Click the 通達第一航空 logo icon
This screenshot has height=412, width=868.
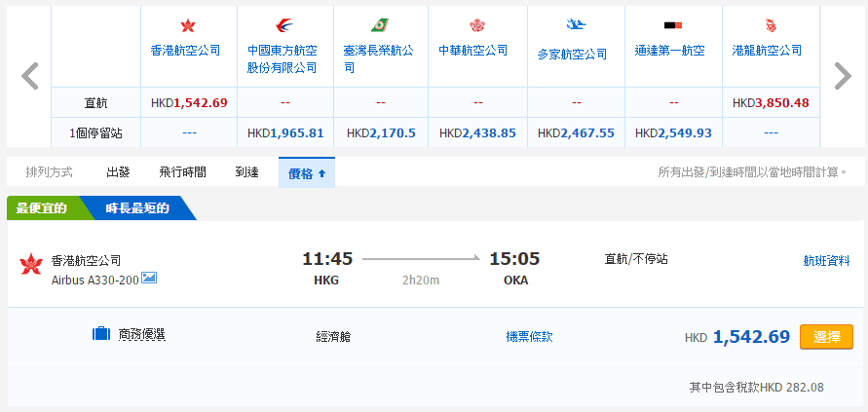click(672, 25)
